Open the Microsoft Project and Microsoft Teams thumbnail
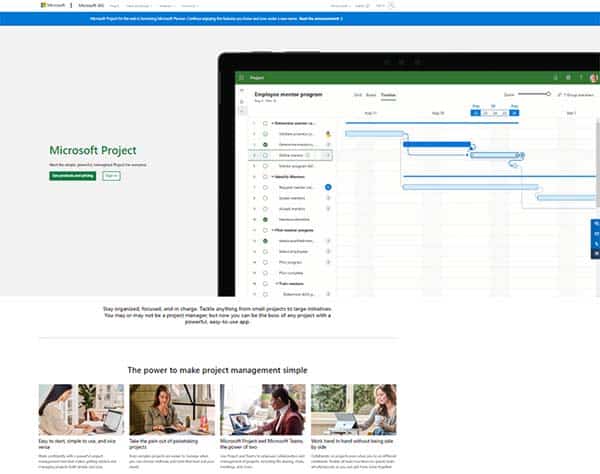This screenshot has width=600, height=474. tap(263, 409)
